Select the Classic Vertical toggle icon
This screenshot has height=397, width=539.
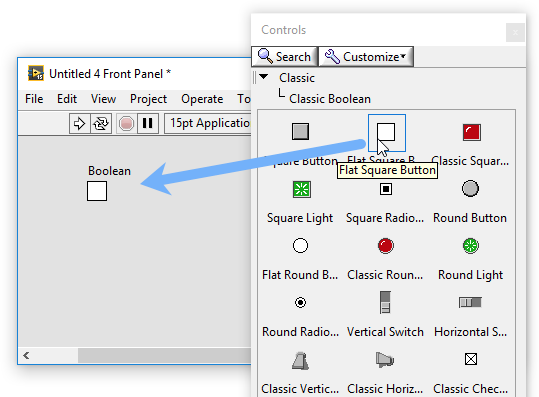click(x=300, y=361)
